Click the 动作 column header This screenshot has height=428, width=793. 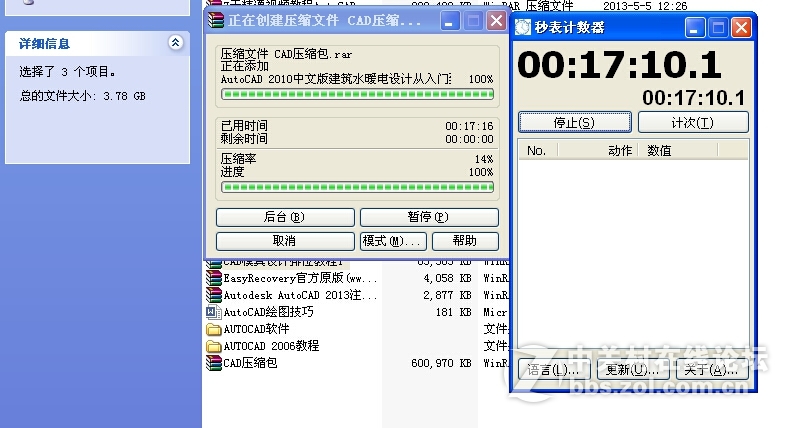pos(598,150)
